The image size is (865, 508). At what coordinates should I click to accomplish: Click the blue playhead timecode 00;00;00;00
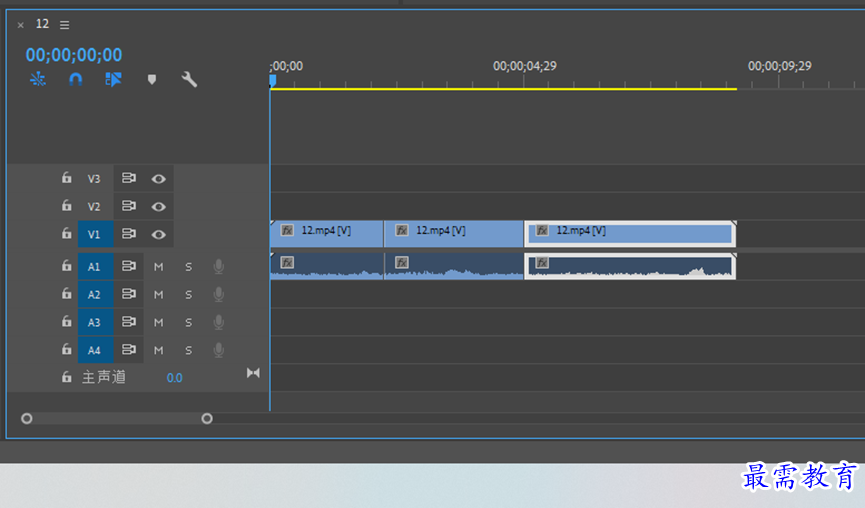pyautogui.click(x=74, y=55)
